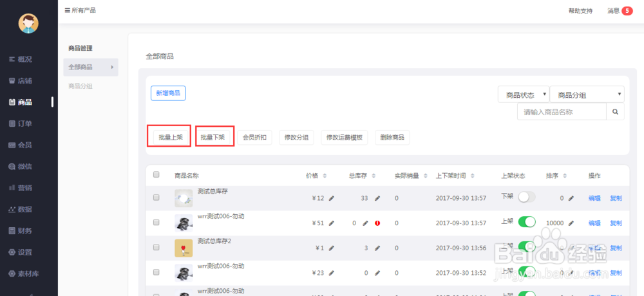This screenshot has width=644, height=296.
Task: Click the 修改分组 button
Action: point(296,138)
